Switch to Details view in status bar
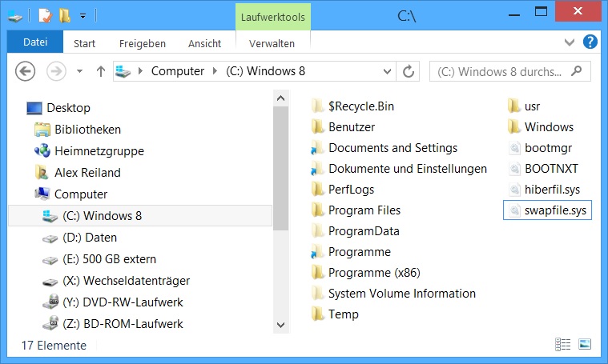This screenshot has width=608, height=364. tap(562, 344)
